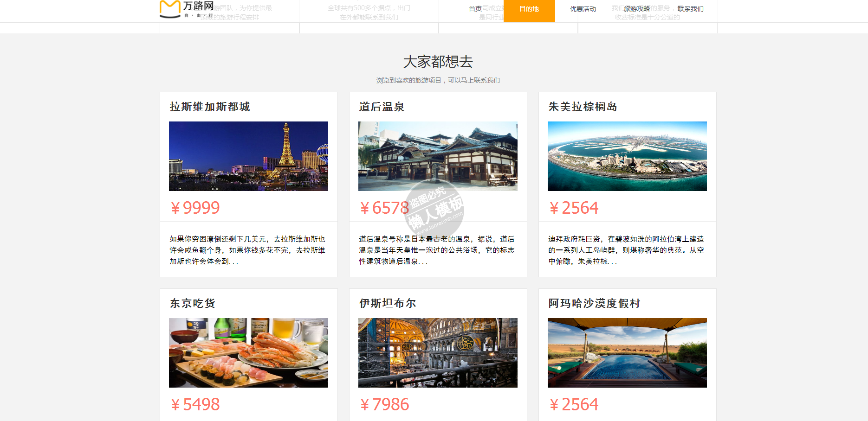Screen dimensions: 868x421
Task: Click the ￥7986 price
Action: coord(384,404)
